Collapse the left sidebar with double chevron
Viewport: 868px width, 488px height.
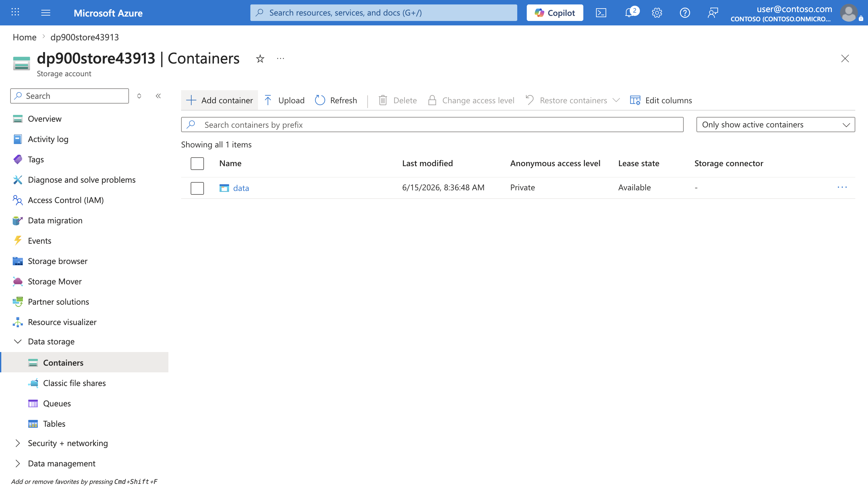[x=158, y=96]
